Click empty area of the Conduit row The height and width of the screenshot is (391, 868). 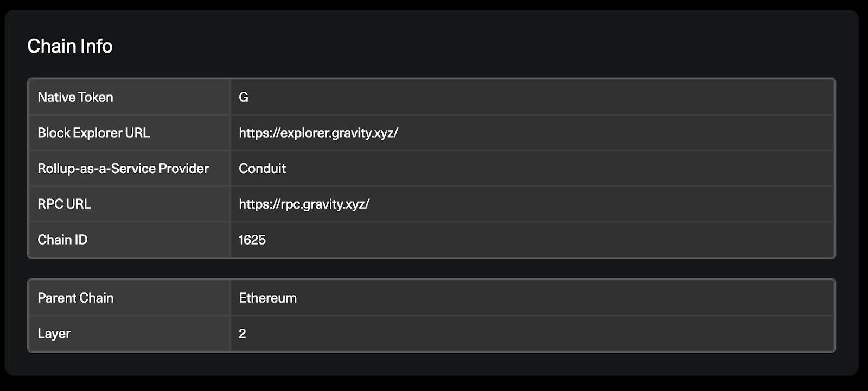559,169
